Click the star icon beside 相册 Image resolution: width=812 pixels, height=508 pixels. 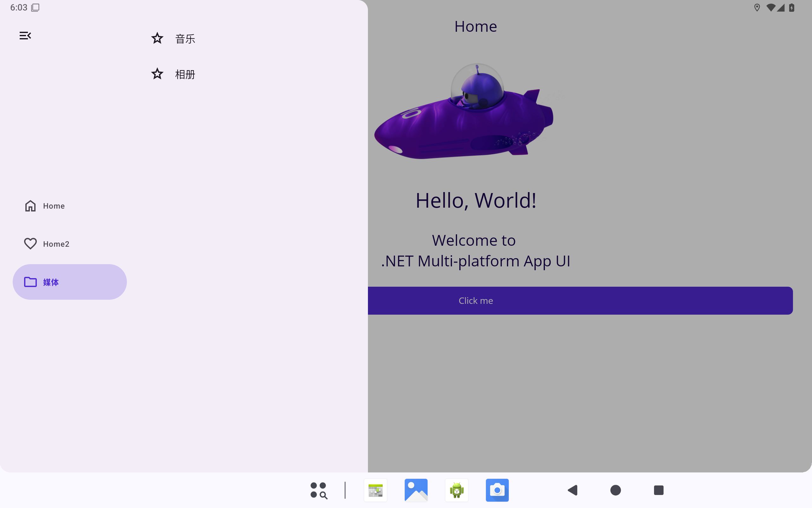point(157,74)
